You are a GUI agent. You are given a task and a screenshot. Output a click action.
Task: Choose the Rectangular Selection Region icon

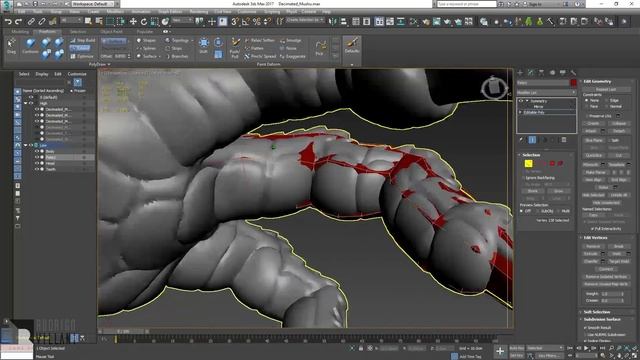pyautogui.click(x=110, y=21)
